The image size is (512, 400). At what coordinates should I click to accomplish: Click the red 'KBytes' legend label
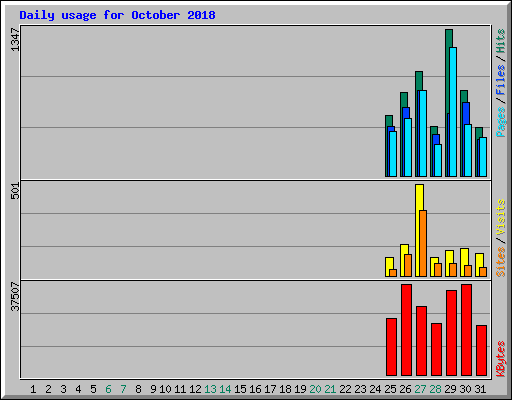click(x=501, y=359)
